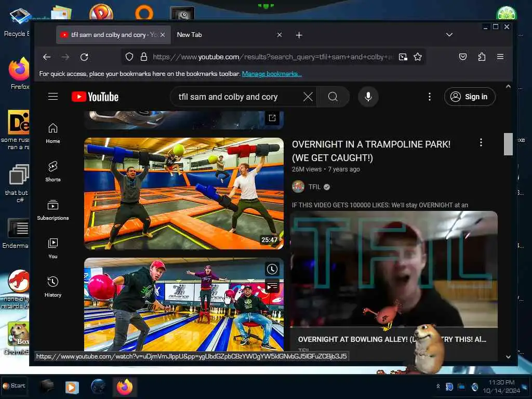Viewport: 532px width, 399px height.
Task: Click YouTube search box text
Action: tap(228, 97)
